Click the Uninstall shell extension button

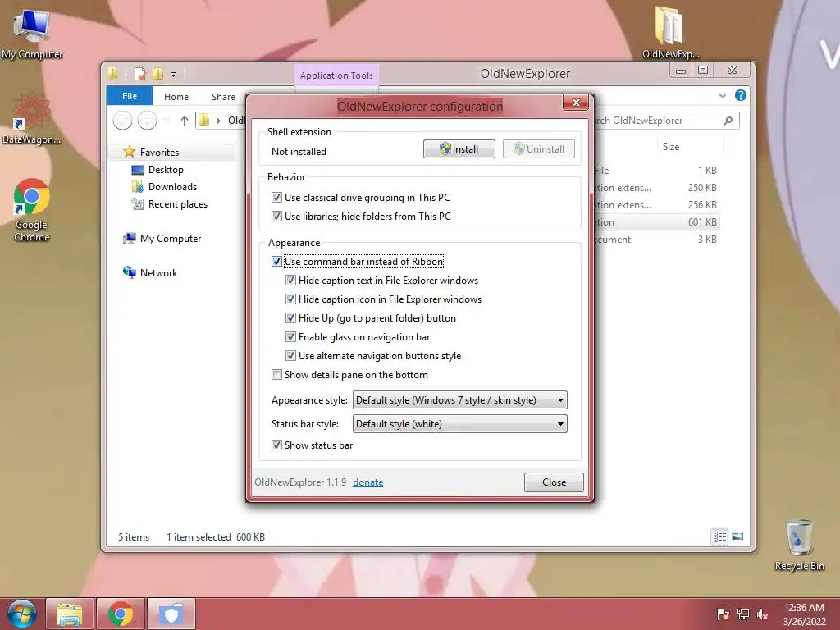(x=539, y=149)
